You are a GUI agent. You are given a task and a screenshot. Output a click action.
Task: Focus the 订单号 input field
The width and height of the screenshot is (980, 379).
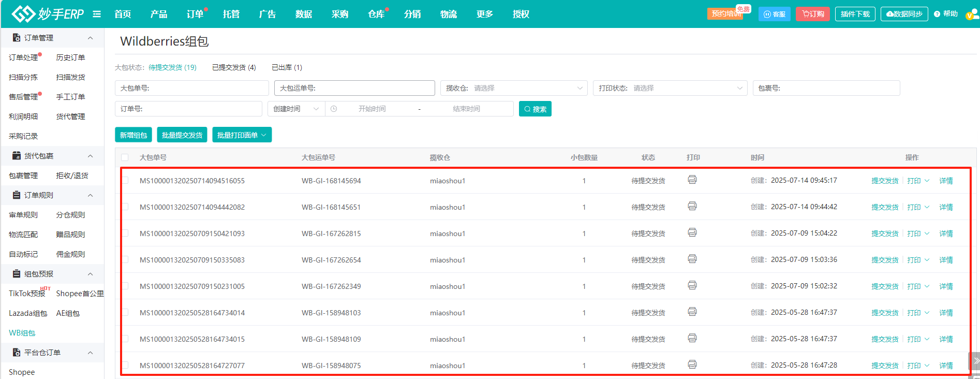point(188,109)
